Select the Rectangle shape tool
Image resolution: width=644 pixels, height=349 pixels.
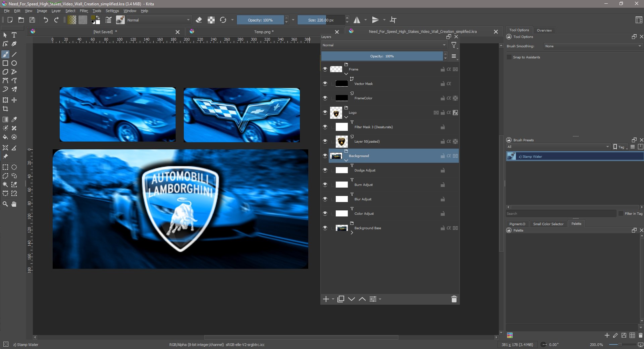5,63
